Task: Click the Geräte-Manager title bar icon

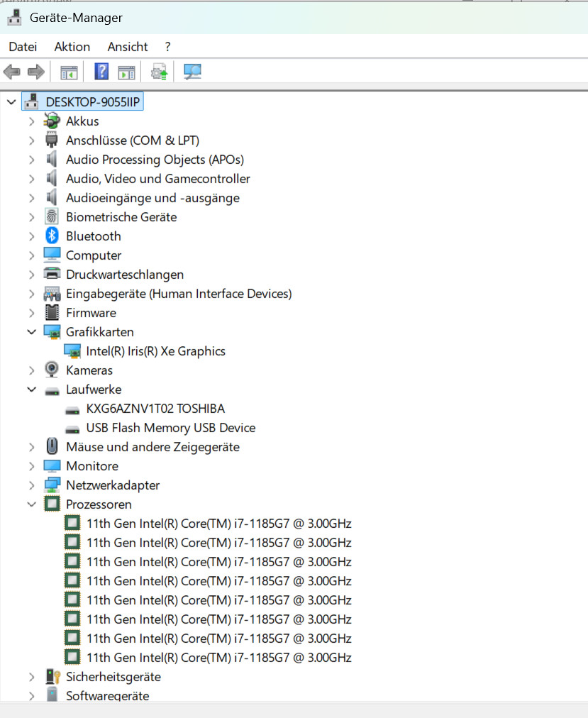Action: point(14,18)
